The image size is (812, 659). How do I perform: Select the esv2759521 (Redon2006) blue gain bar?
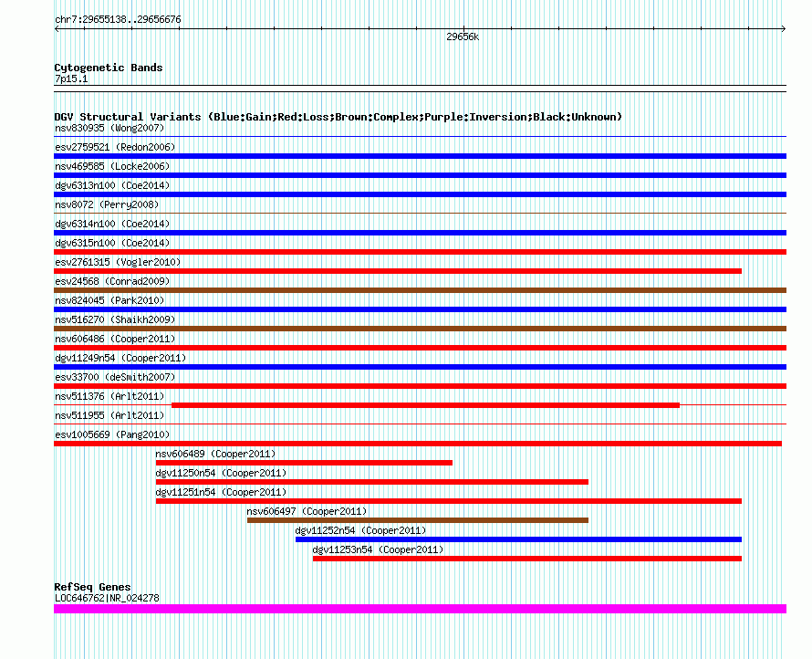(x=420, y=156)
